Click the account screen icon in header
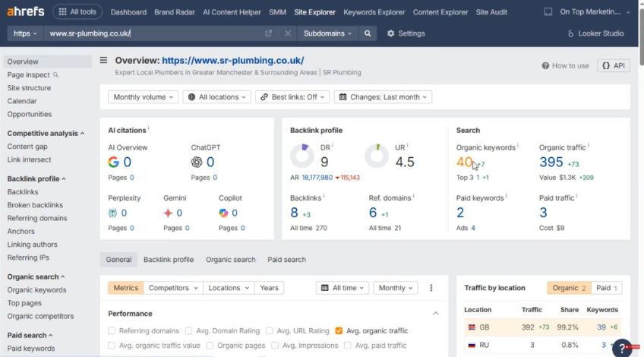The width and height of the screenshot is (644, 357). coord(548,12)
